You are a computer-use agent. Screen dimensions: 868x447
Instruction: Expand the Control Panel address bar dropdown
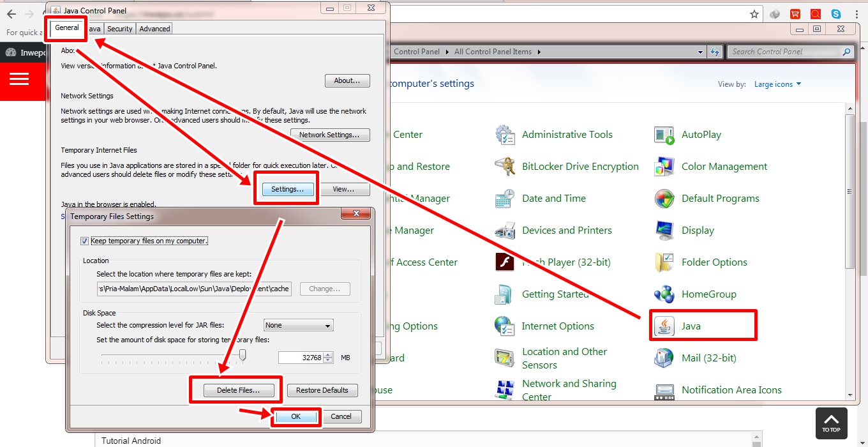(x=700, y=52)
